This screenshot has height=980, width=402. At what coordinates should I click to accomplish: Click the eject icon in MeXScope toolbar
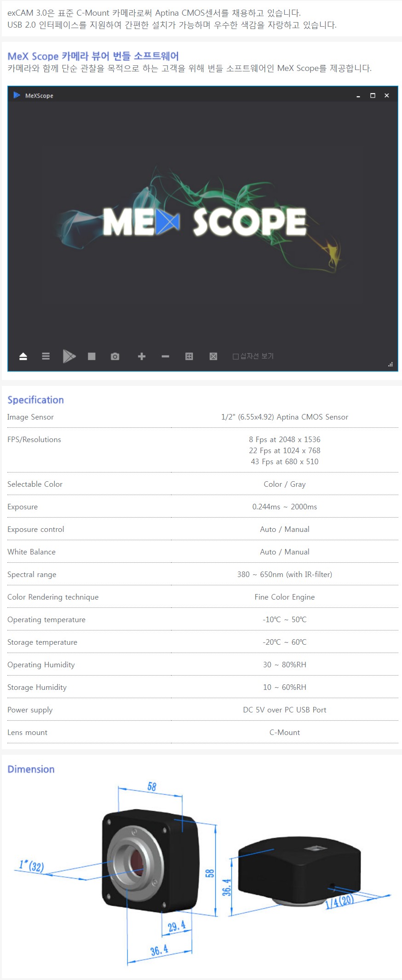click(23, 356)
